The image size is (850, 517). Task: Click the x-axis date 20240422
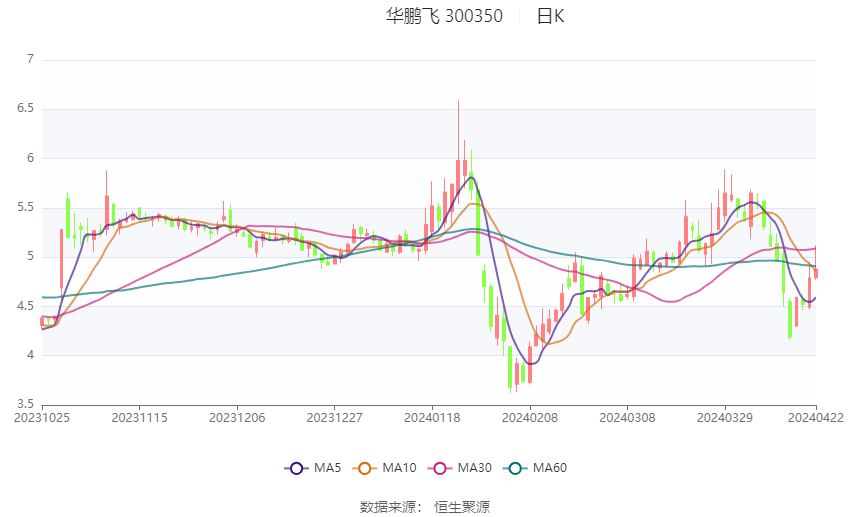coord(816,418)
